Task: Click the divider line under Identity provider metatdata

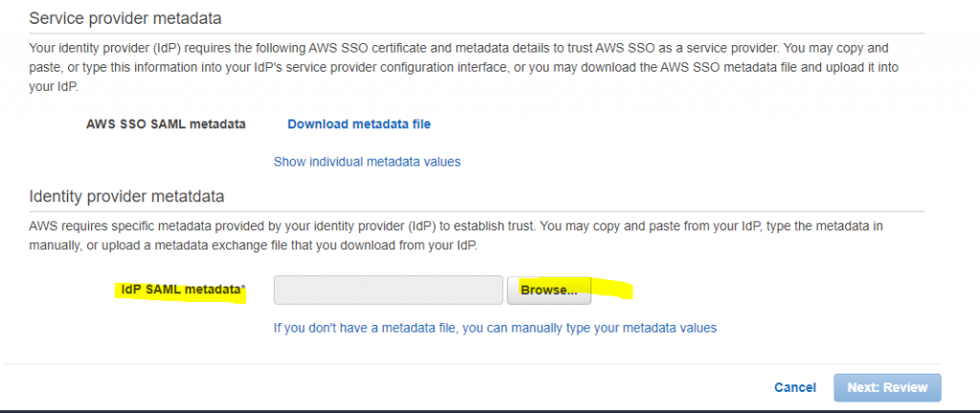Action: [477, 211]
